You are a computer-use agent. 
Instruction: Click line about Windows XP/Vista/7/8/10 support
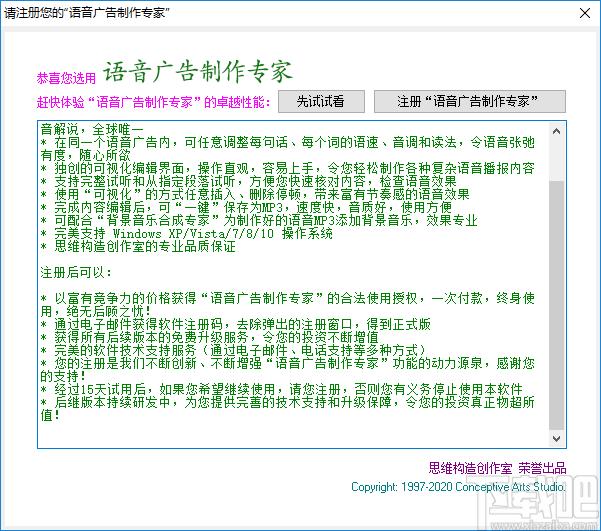click(187, 233)
